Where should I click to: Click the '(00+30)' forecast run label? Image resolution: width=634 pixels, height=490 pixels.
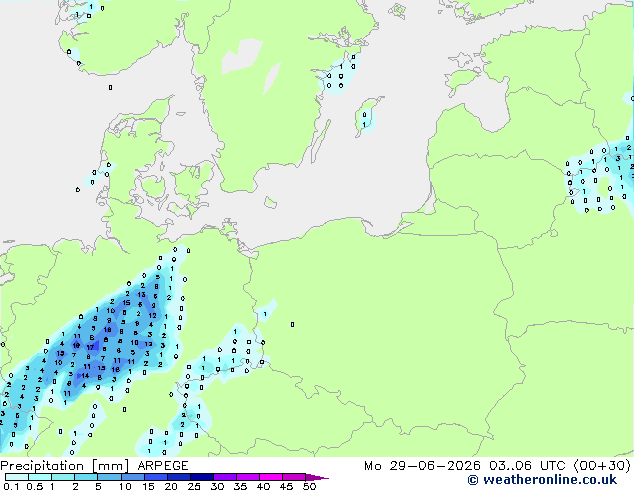coord(602,466)
